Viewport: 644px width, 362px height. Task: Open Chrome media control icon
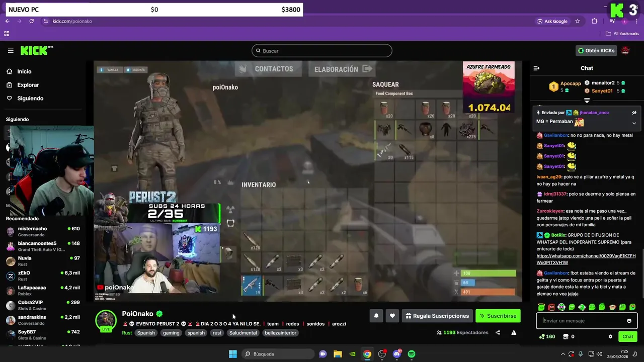pyautogui.click(x=612, y=21)
